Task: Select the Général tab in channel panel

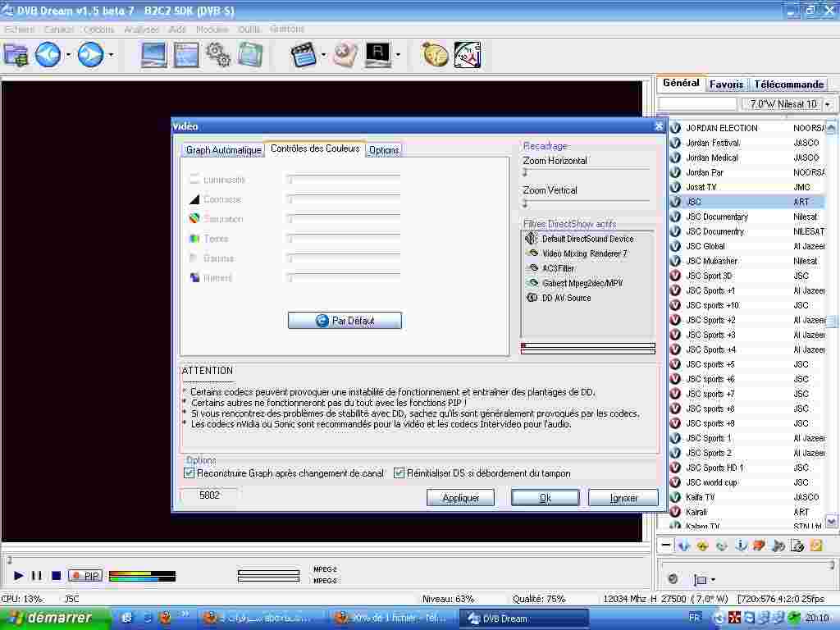Action: click(681, 83)
